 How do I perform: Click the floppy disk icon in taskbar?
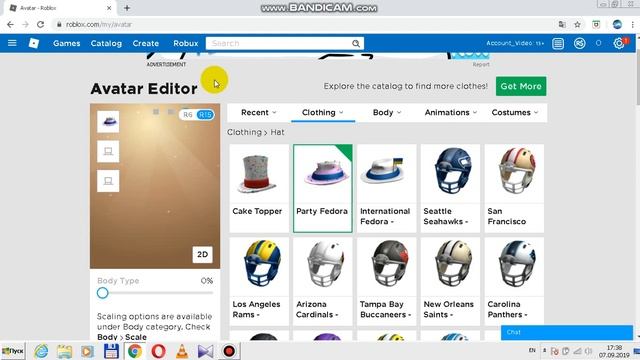tap(111, 351)
